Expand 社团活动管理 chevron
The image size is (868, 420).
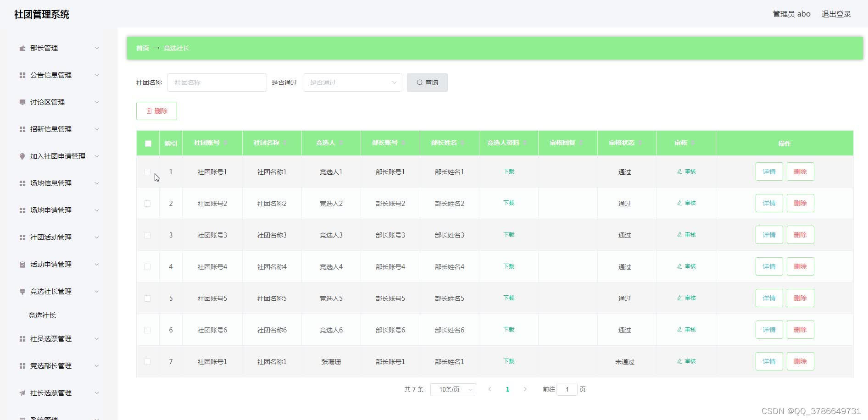tap(97, 238)
